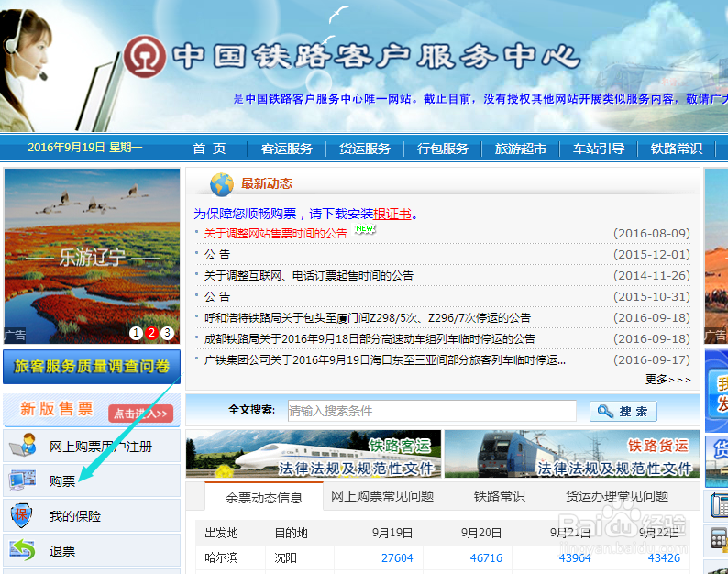Click the magnifier icon in search button

pyautogui.click(x=605, y=411)
